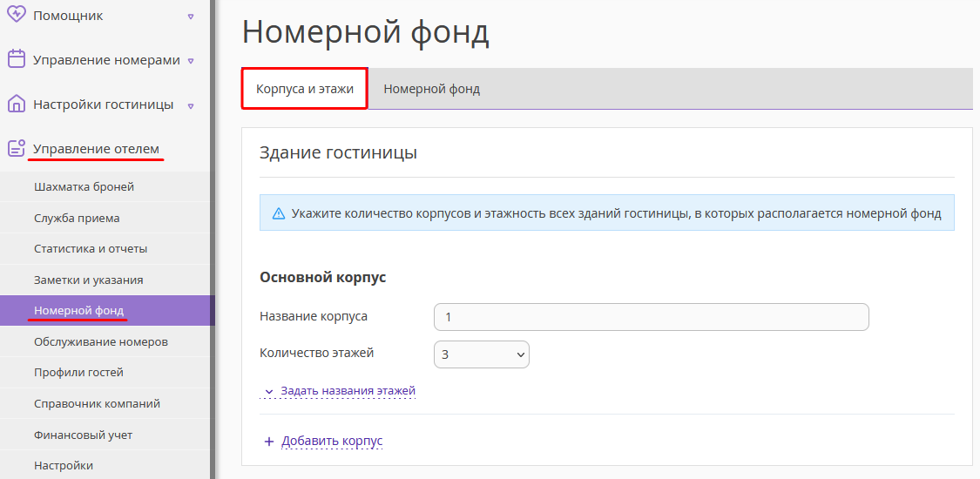Image resolution: width=980 pixels, height=479 pixels.
Task: Switch to the Корпуса и этажи tab
Action: (305, 89)
